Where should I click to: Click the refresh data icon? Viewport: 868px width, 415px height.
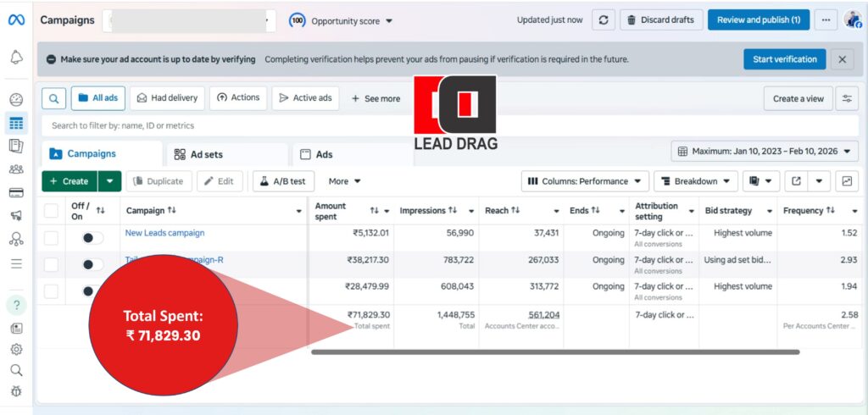[x=603, y=20]
